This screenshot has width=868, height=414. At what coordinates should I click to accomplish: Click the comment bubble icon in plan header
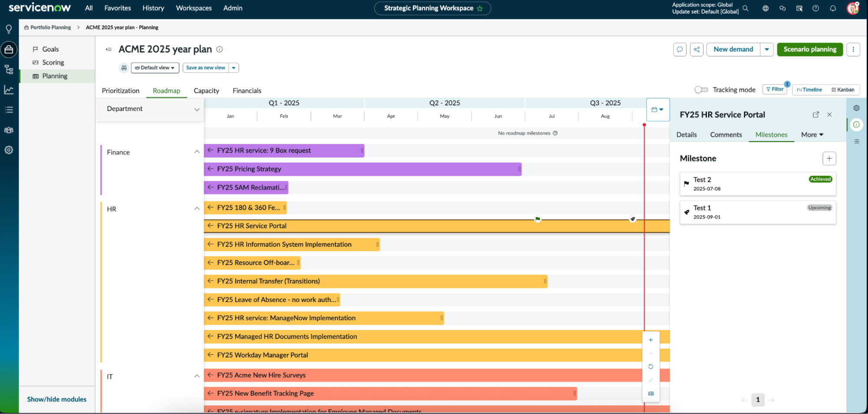tap(680, 49)
